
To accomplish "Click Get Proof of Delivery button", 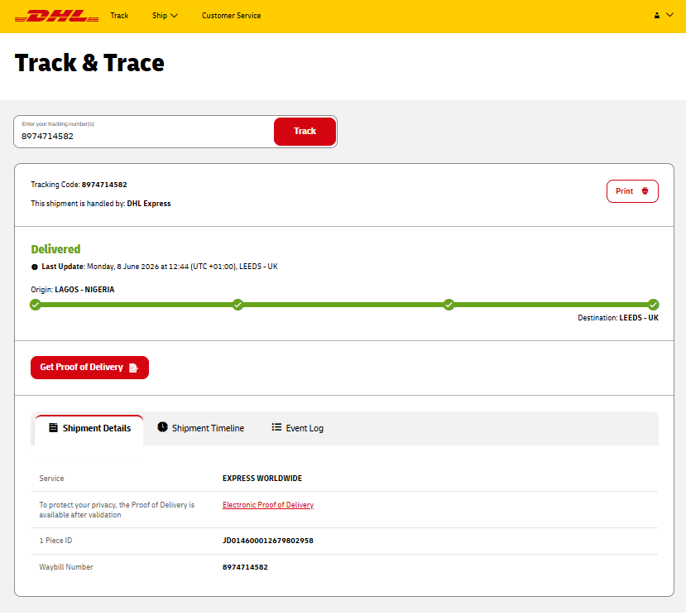I will (89, 368).
